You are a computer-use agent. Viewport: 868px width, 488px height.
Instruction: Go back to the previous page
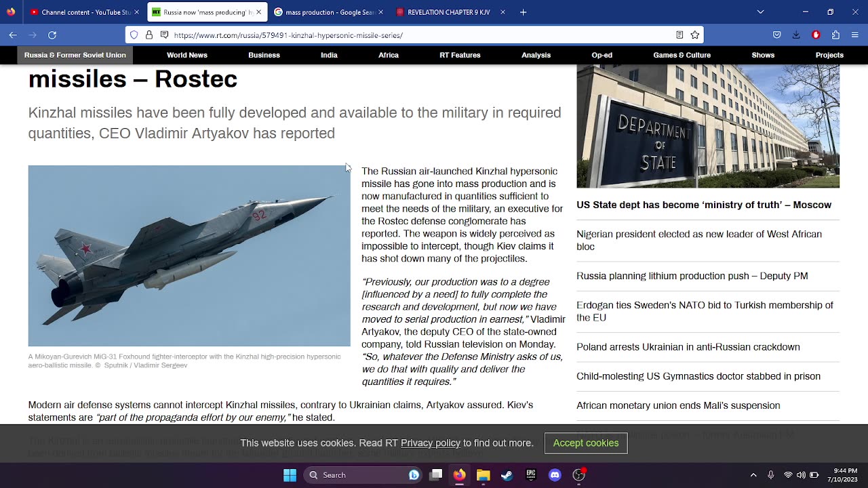(x=13, y=35)
